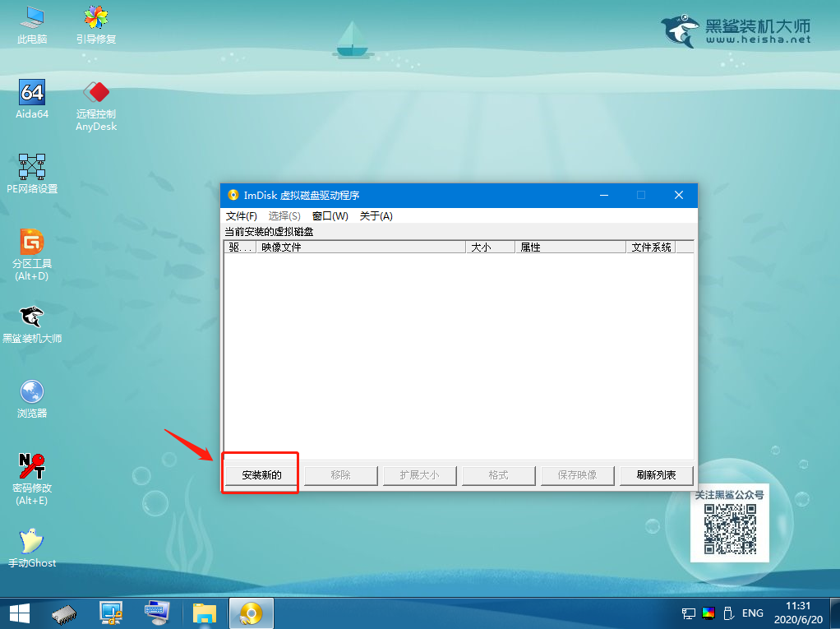Click the 刷新列表 button
The height and width of the screenshot is (629, 840).
coord(656,475)
